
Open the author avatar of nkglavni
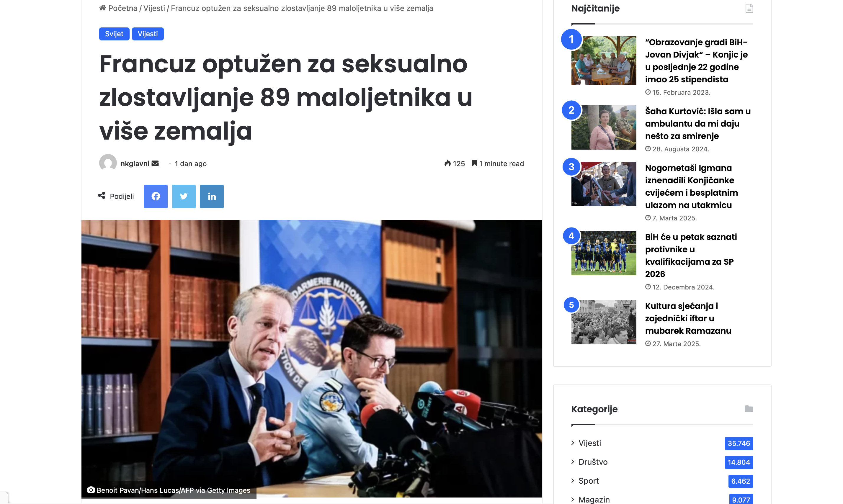[108, 163]
